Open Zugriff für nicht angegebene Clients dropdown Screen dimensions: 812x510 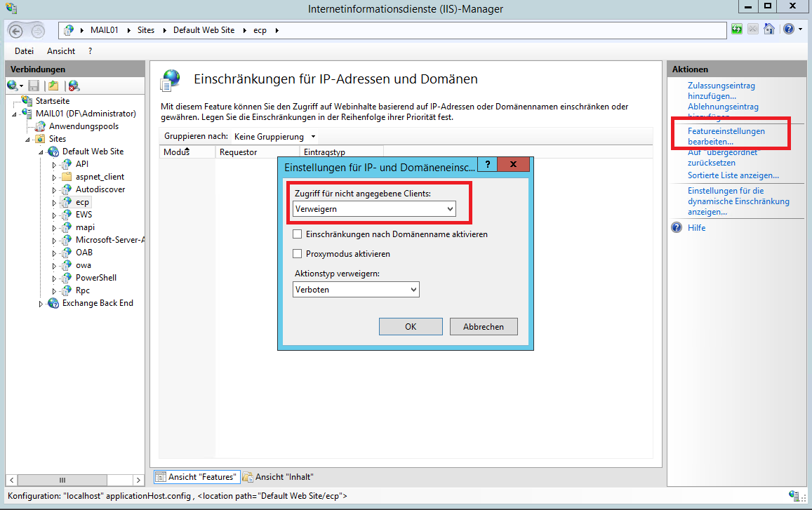coord(374,209)
